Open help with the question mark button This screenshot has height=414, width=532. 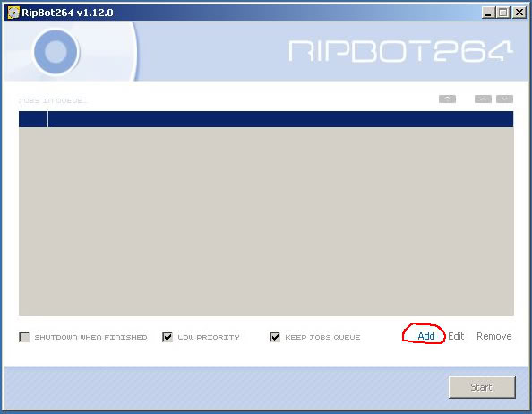pos(447,99)
